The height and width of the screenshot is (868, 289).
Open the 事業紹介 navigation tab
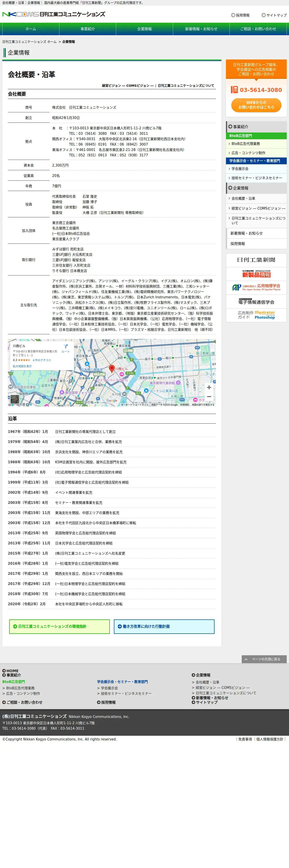pyautogui.click(x=88, y=29)
